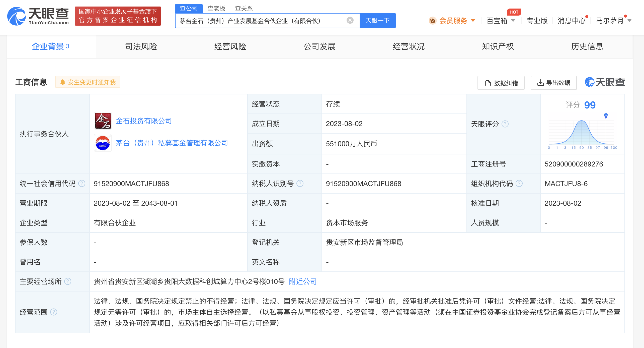Open 茅台（贵州）私募基金管理有限公司 link
The width and height of the screenshot is (644, 348).
coord(172,143)
